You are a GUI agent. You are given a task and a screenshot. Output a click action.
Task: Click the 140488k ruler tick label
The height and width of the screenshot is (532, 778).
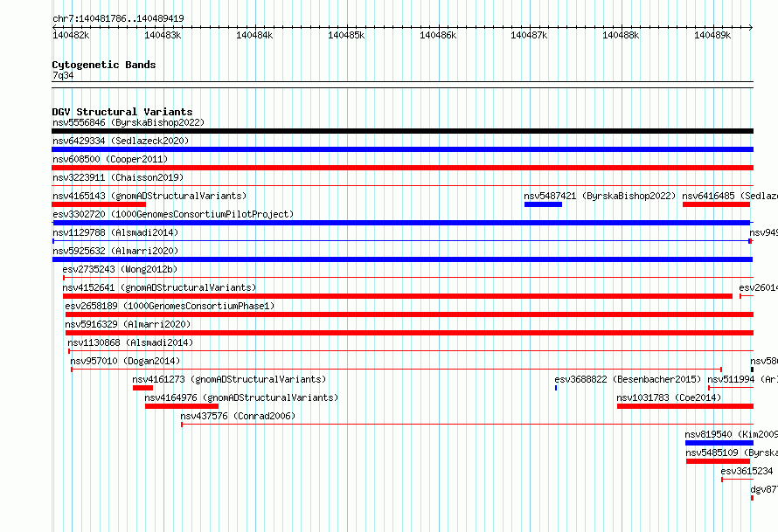621,35
